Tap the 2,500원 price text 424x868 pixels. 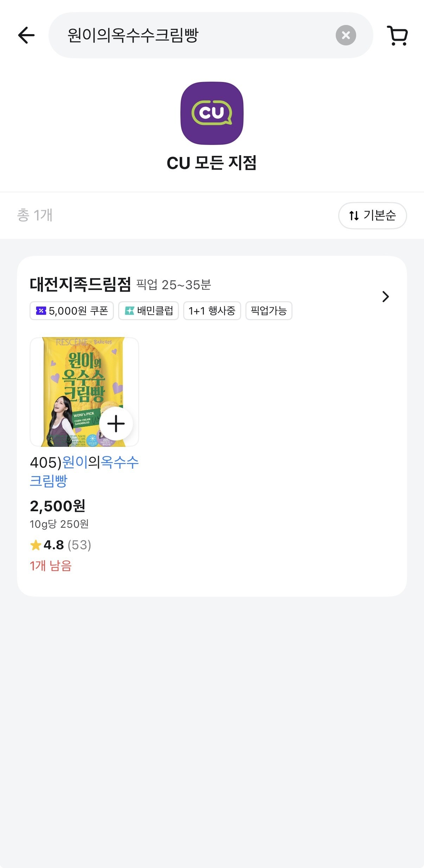[x=58, y=506]
